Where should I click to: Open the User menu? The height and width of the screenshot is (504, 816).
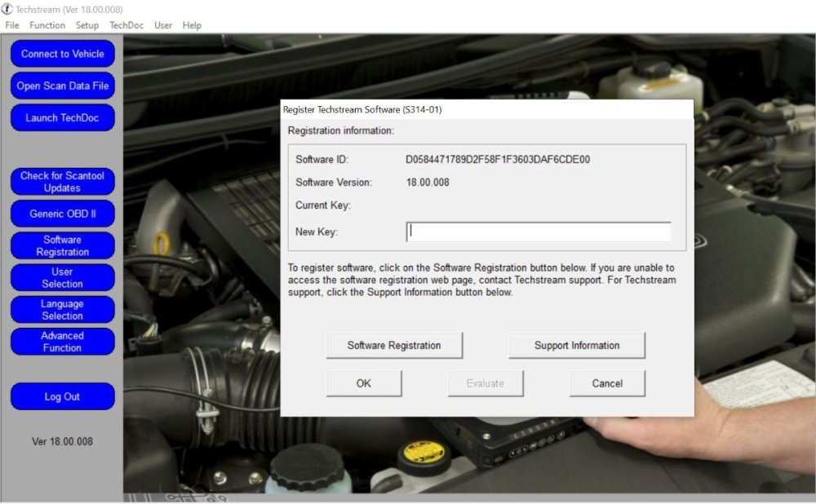coord(163,25)
